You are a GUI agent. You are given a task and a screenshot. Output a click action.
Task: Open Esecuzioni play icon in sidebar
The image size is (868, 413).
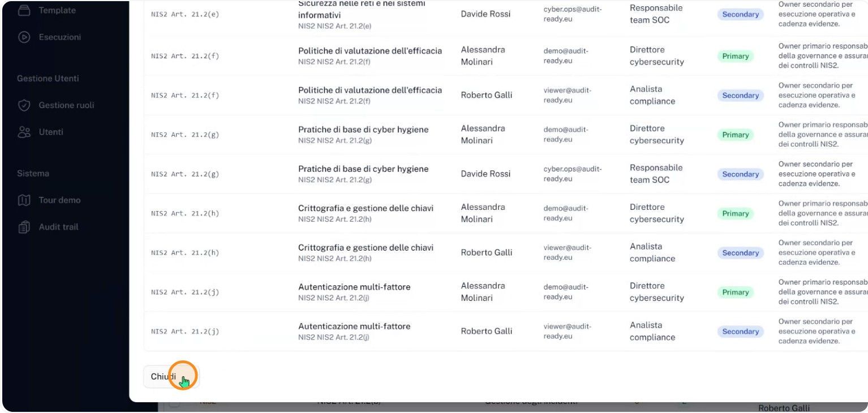[x=24, y=37]
